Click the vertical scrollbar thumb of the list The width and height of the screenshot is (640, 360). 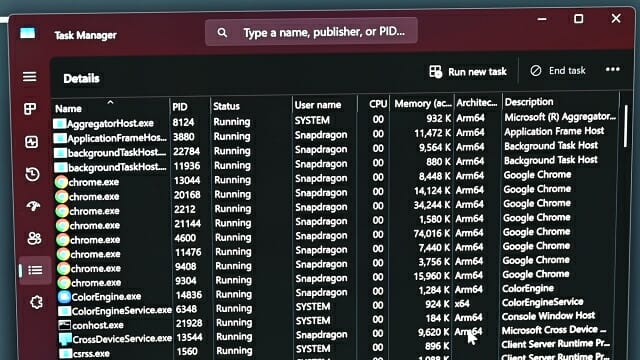click(x=626, y=127)
